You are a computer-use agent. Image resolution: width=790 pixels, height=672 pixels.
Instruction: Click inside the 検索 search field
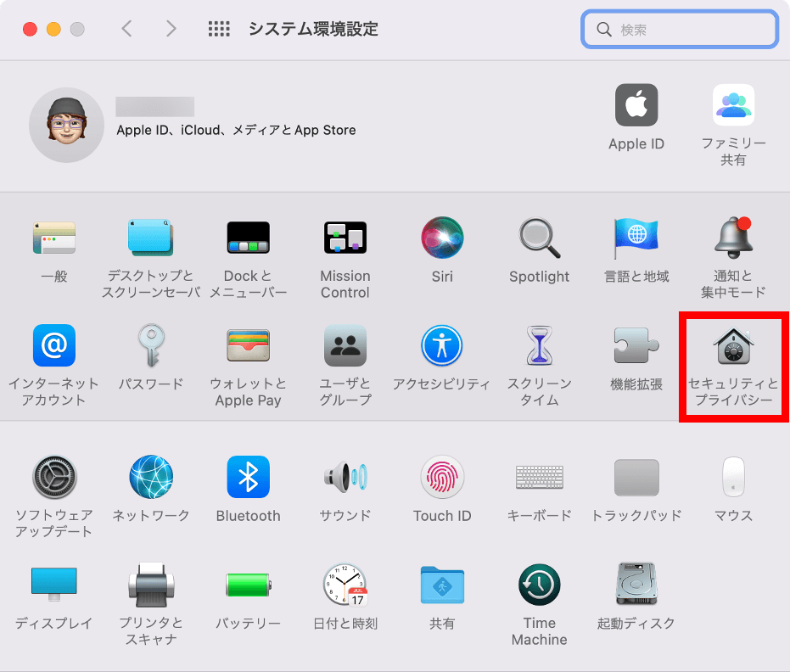point(680,29)
